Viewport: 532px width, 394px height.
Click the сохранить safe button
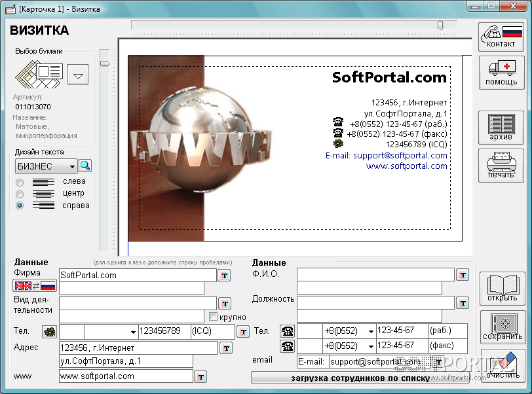[x=502, y=327]
